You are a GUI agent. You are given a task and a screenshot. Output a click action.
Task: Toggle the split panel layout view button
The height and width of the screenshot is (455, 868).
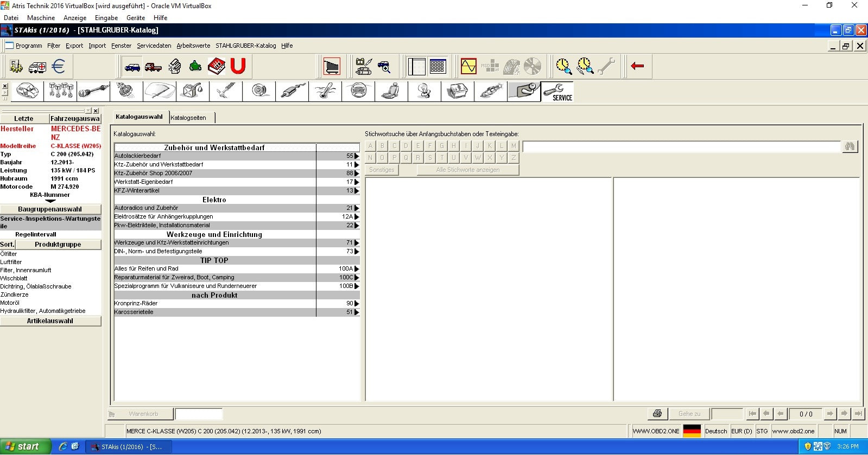pyautogui.click(x=416, y=67)
